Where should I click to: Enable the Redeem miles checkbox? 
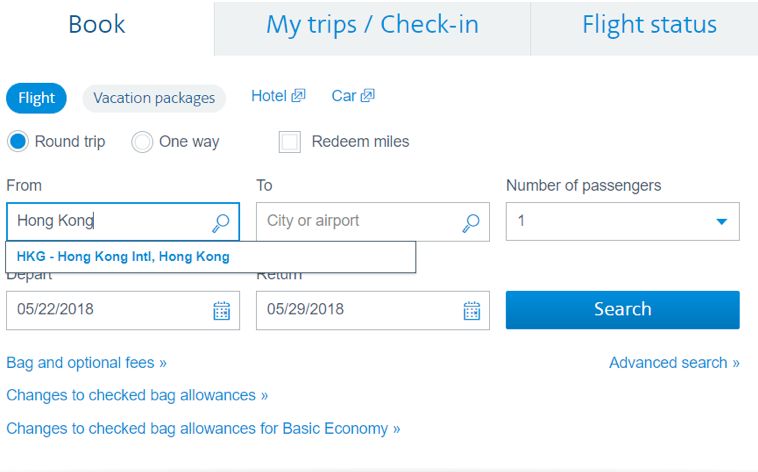pyautogui.click(x=290, y=142)
